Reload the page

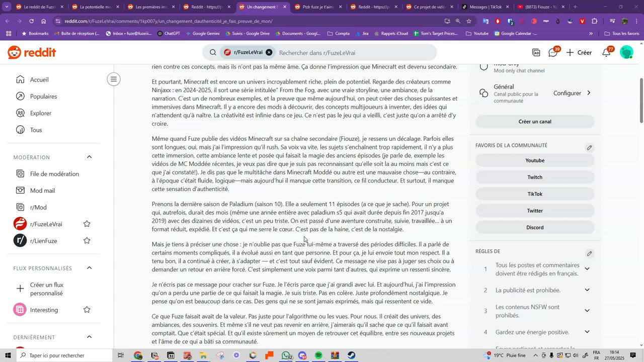click(x=31, y=21)
